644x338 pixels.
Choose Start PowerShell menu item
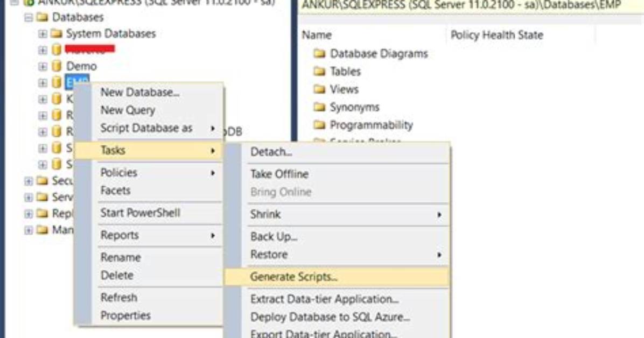(149, 213)
